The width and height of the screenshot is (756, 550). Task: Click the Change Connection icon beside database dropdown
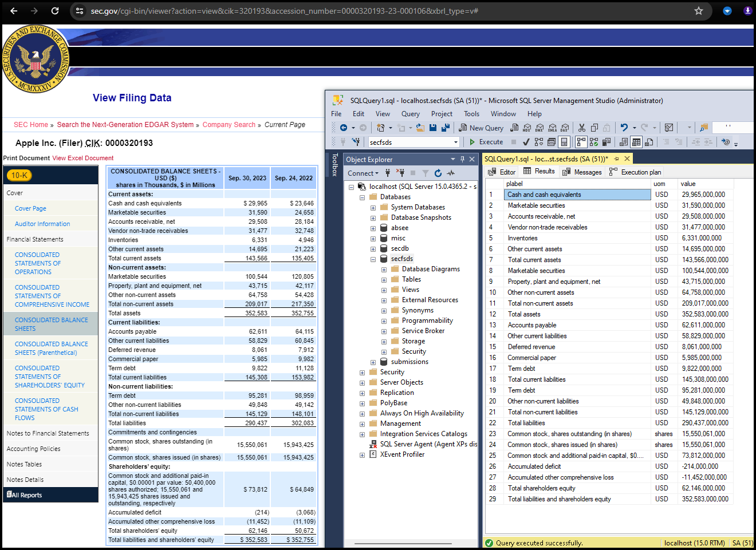pyautogui.click(x=356, y=142)
